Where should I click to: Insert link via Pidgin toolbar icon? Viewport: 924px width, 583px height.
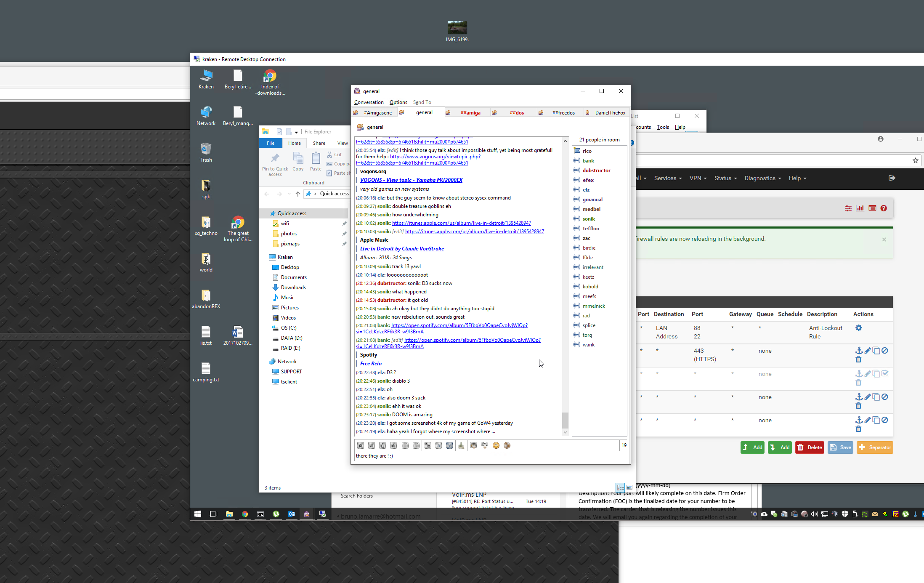pos(484,445)
